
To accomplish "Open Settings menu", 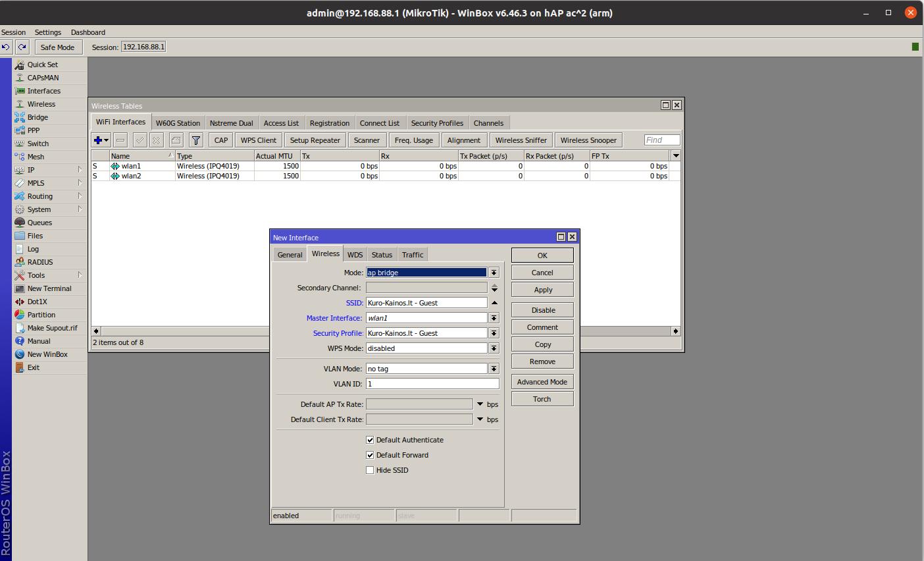I will [48, 32].
